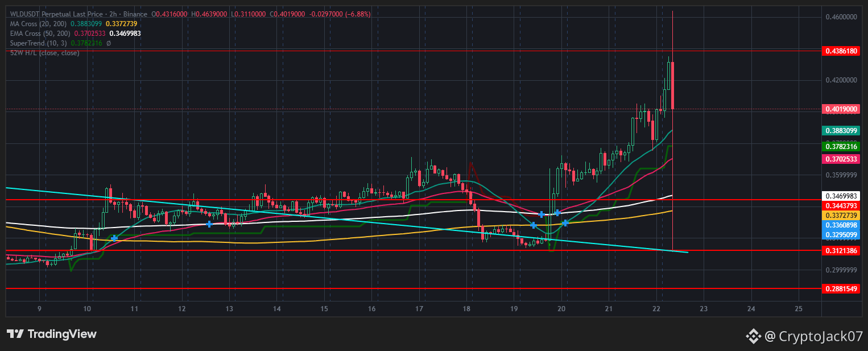Click date 18 on the time axis

tap(466, 309)
